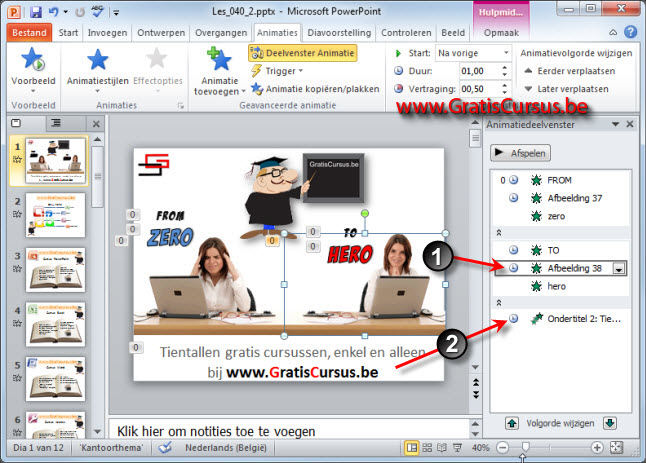
Task: Click Animatie toevoegen dropdown
Action: click(x=220, y=71)
